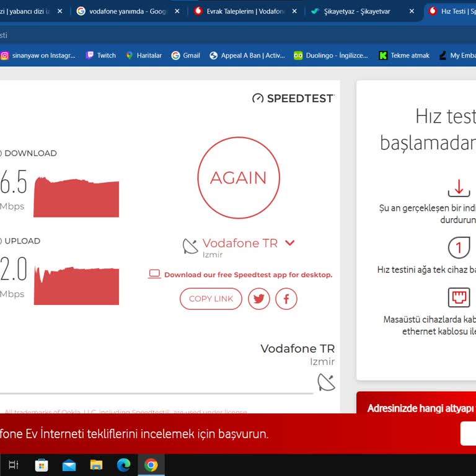
Task: Open the Mail app from the taskbar
Action: (x=69, y=465)
